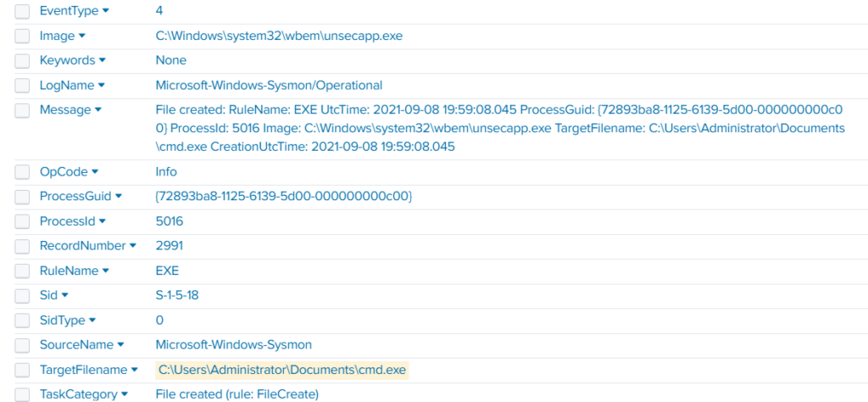Expand the ProcessGuid field dropdown

pyautogui.click(x=119, y=196)
